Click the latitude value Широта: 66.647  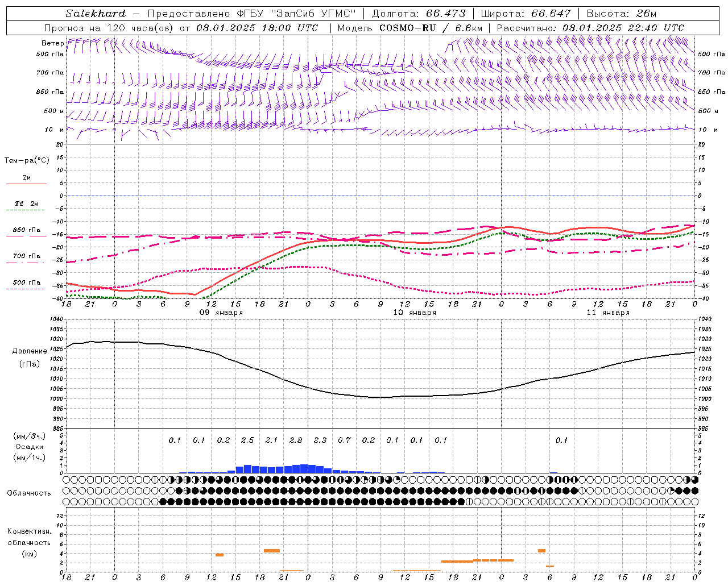[x=525, y=14]
